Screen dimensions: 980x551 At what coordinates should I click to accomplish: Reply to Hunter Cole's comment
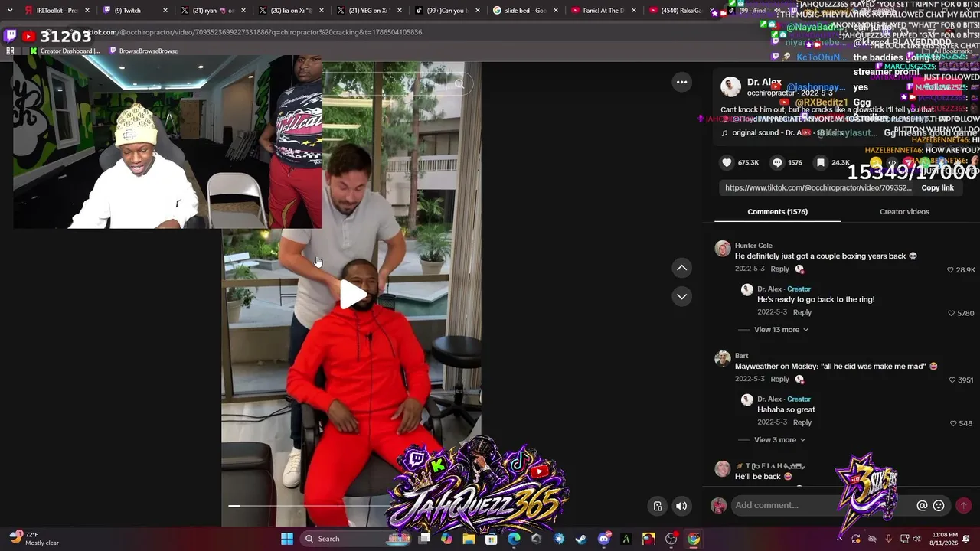coord(779,269)
